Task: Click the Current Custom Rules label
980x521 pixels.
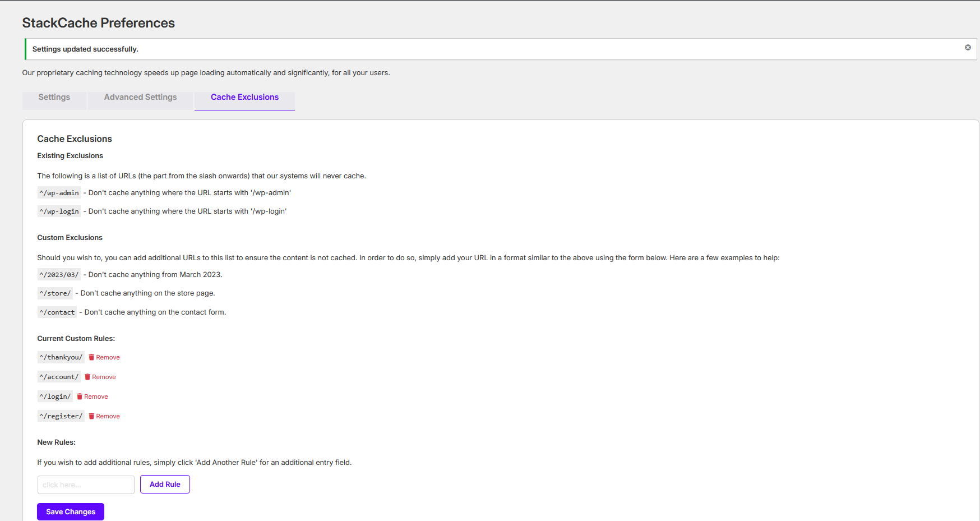Action: (x=76, y=339)
